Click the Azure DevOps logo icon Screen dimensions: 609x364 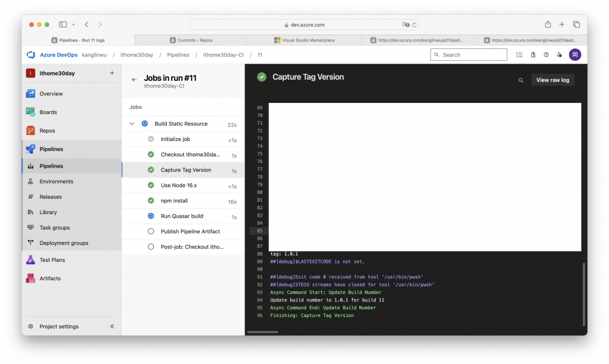31,55
